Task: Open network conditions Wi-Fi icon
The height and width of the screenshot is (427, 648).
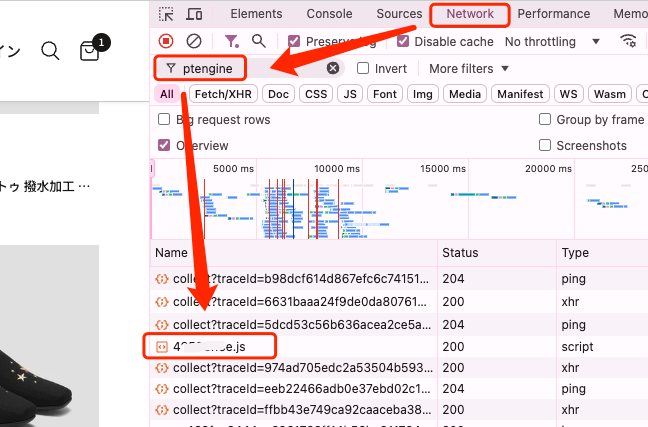Action: [x=628, y=41]
